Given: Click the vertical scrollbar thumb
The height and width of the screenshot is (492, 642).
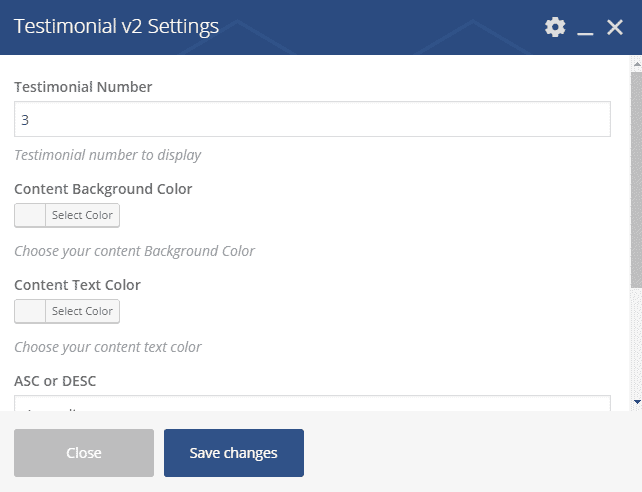Looking at the screenshot, I should (636, 180).
